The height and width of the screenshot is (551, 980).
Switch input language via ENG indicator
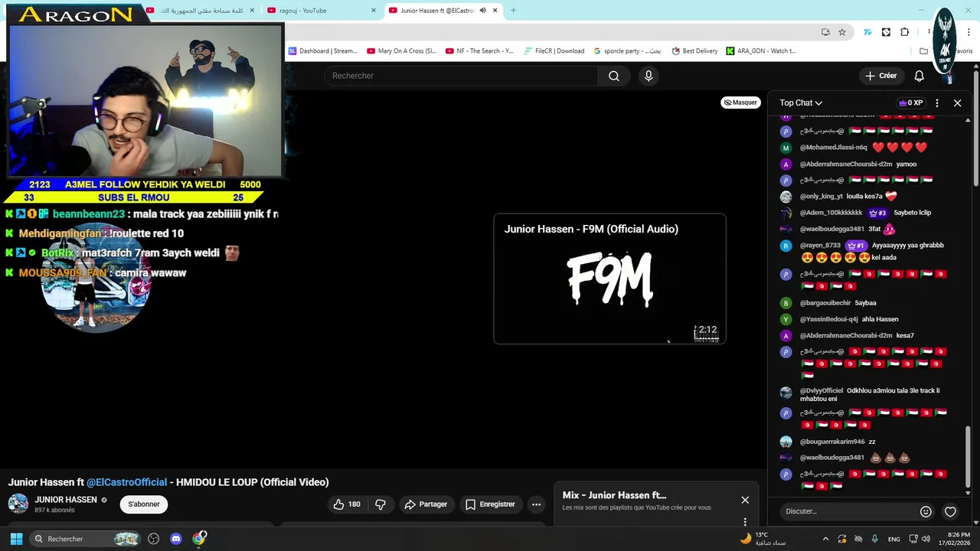pos(893,539)
